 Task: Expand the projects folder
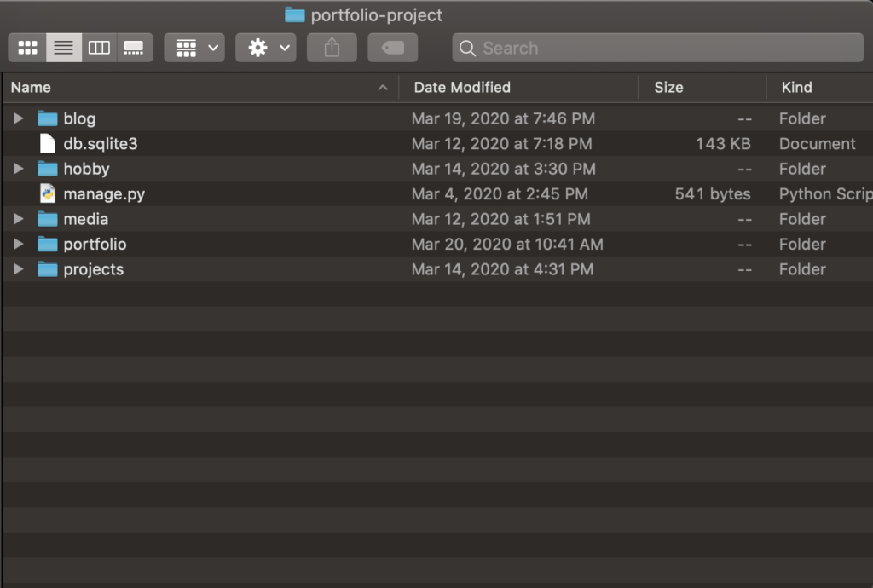click(19, 268)
